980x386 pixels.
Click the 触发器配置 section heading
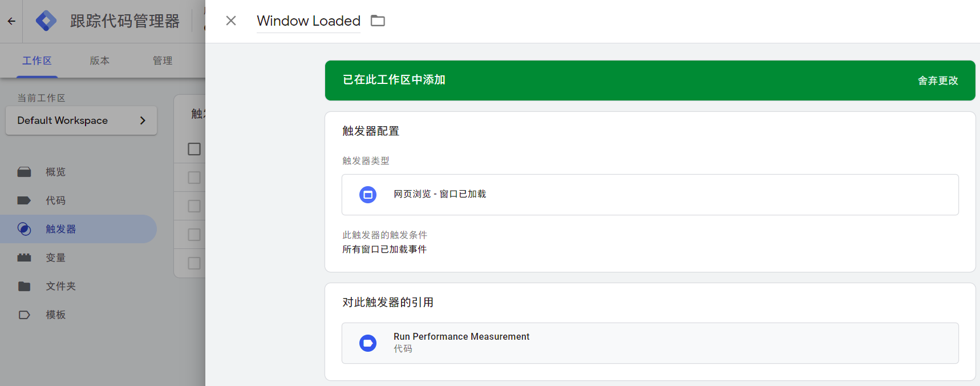point(371,131)
